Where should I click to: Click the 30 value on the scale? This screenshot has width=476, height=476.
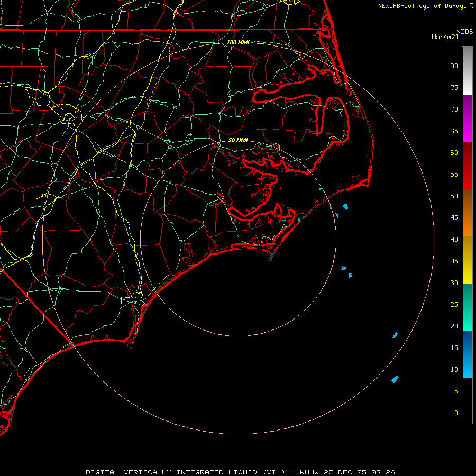(x=454, y=283)
